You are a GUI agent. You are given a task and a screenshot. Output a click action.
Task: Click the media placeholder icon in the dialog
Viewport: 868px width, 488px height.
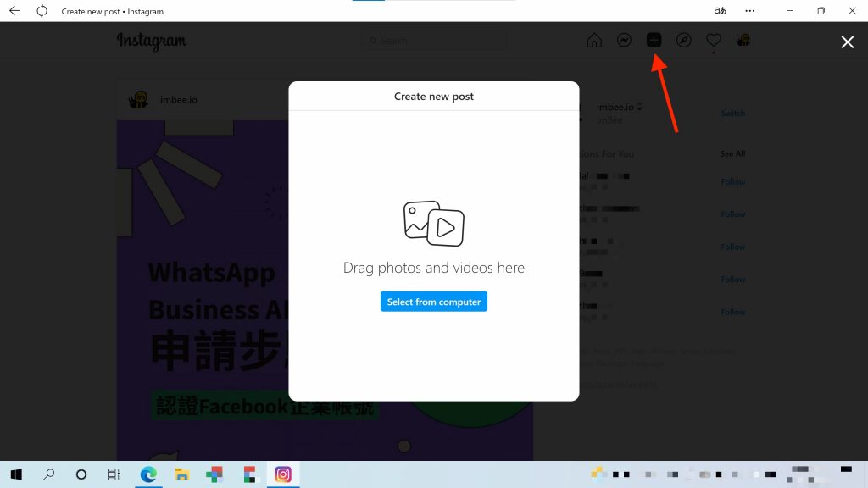[433, 224]
